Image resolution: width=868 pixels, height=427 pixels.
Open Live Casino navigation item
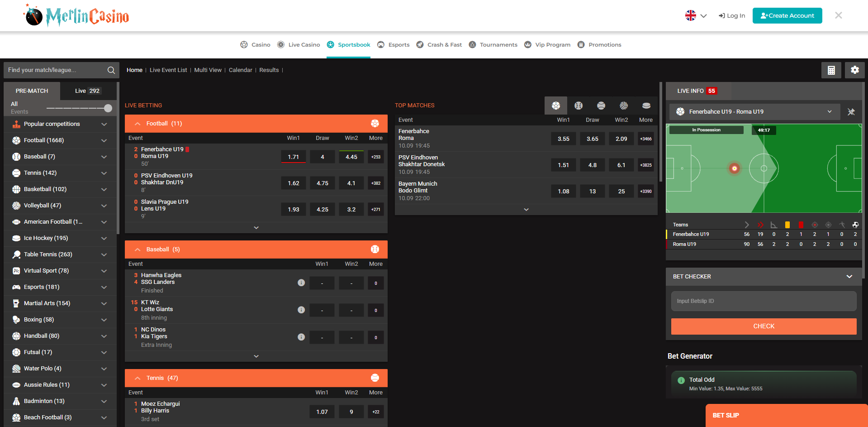click(299, 45)
